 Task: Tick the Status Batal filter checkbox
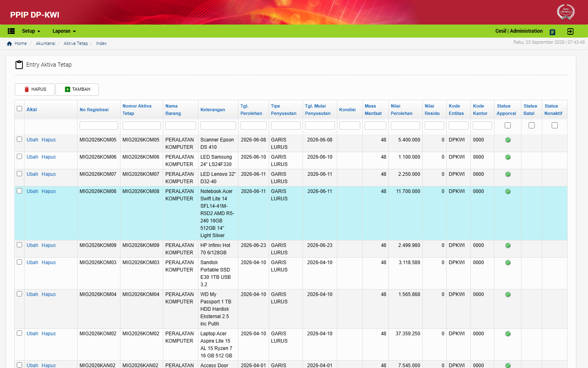point(532,126)
